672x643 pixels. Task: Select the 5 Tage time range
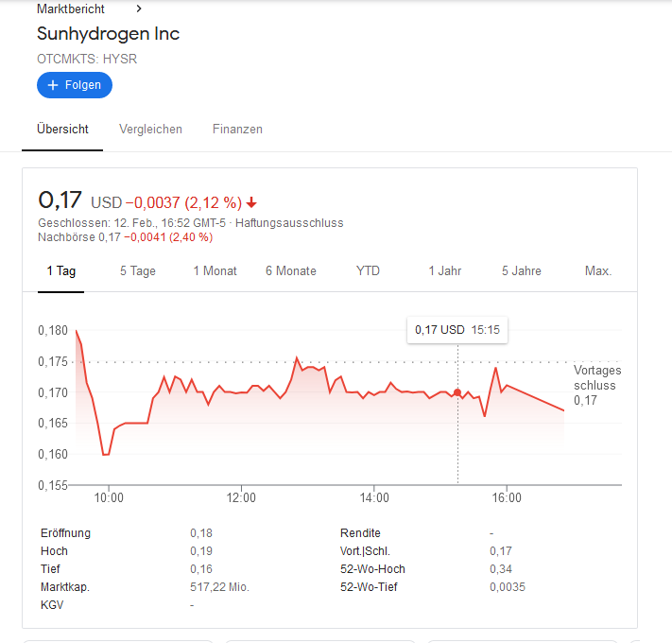point(138,270)
